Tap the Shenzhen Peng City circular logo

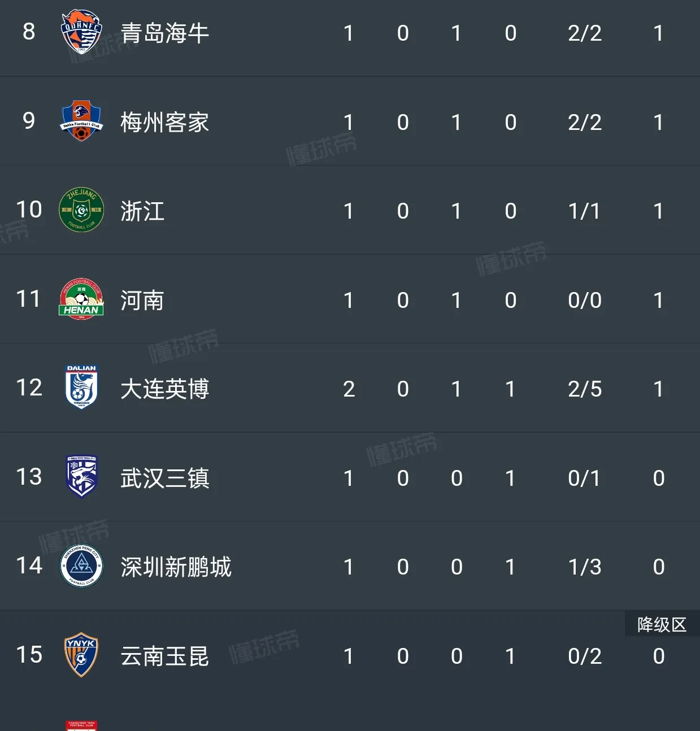pyautogui.click(x=81, y=566)
